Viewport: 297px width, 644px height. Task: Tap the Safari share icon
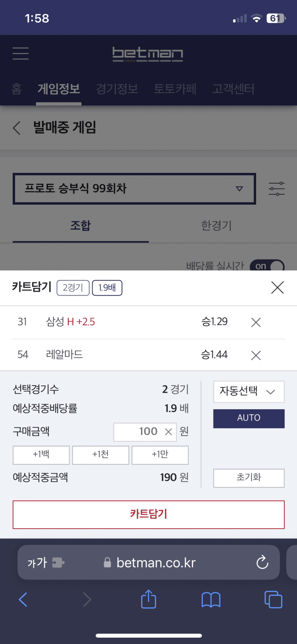tap(148, 600)
